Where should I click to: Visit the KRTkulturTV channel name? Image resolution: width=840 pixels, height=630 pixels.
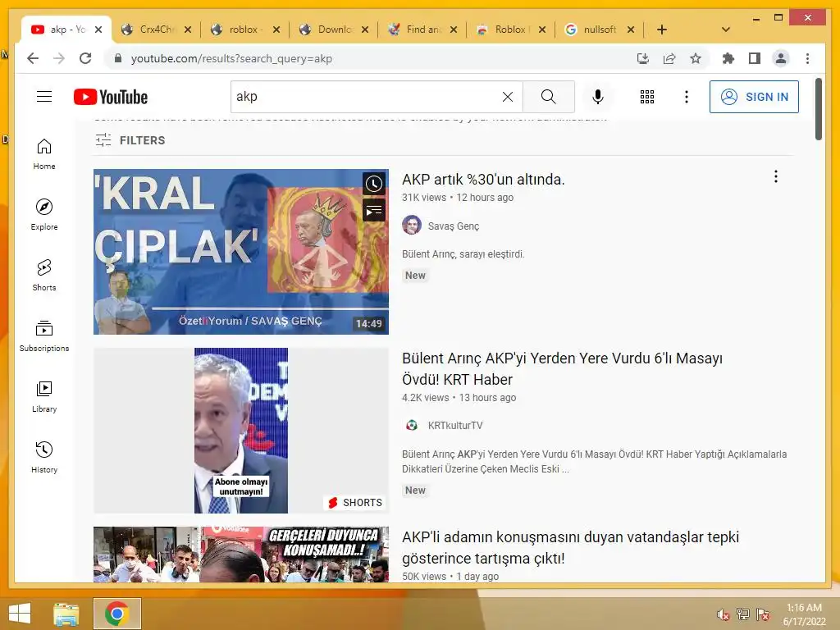point(454,426)
